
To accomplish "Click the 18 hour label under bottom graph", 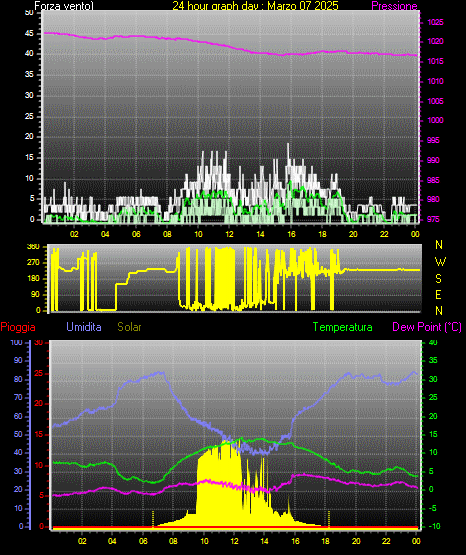I will pyautogui.click(x=326, y=541).
